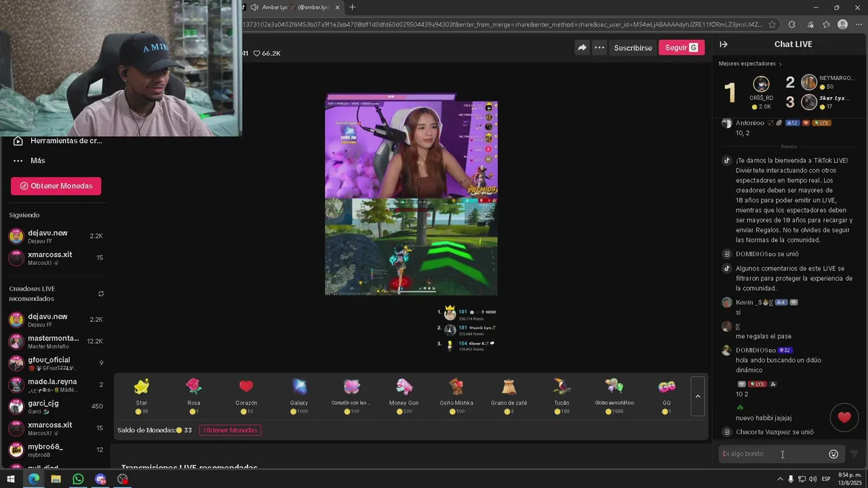Open WhatsApp from the taskbar

[78, 479]
